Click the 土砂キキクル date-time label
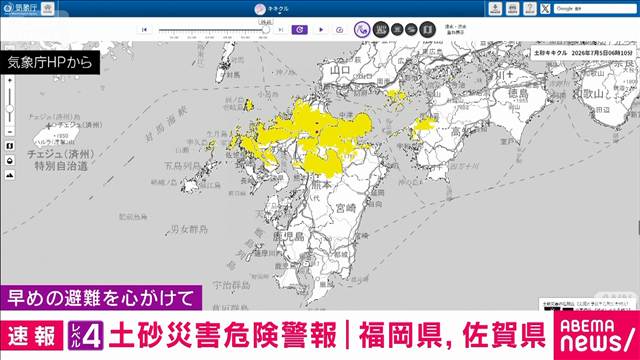This screenshot has height=360, width=640. pos(583,53)
